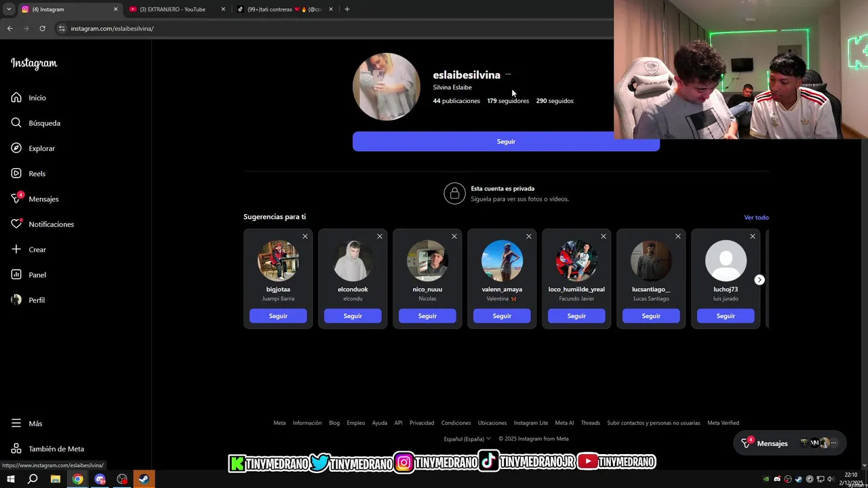Open Ver todo suggestions link
Viewport: 868px width, 488px height.
point(756,218)
